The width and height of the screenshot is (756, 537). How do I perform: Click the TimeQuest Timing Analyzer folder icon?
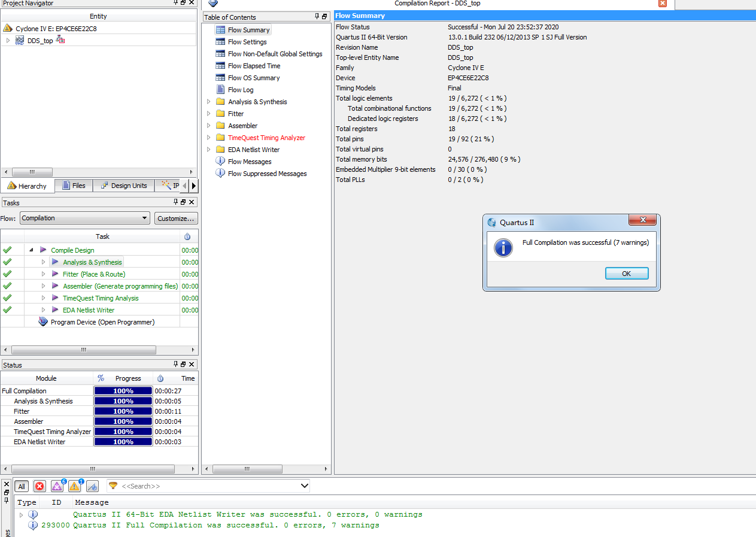220,138
